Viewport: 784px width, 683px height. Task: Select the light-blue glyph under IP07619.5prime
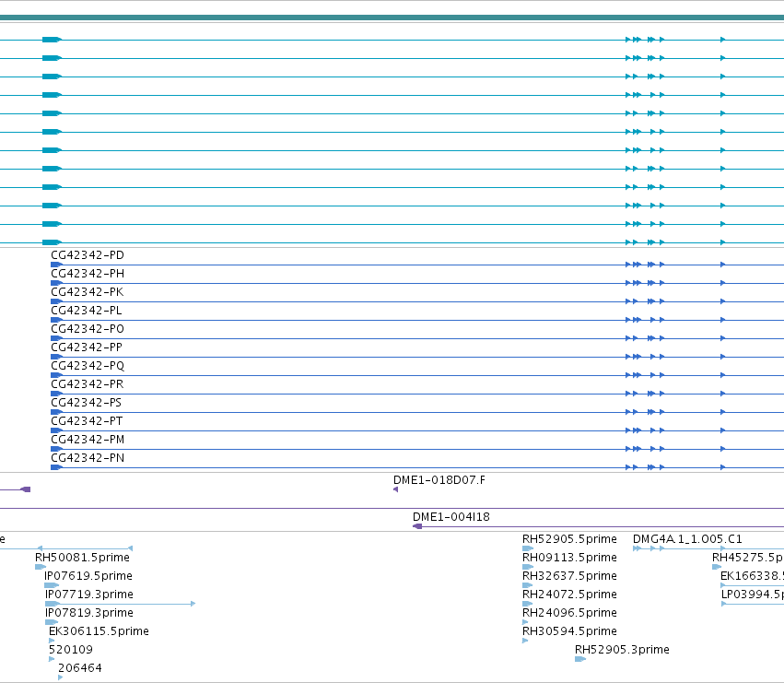52,585
